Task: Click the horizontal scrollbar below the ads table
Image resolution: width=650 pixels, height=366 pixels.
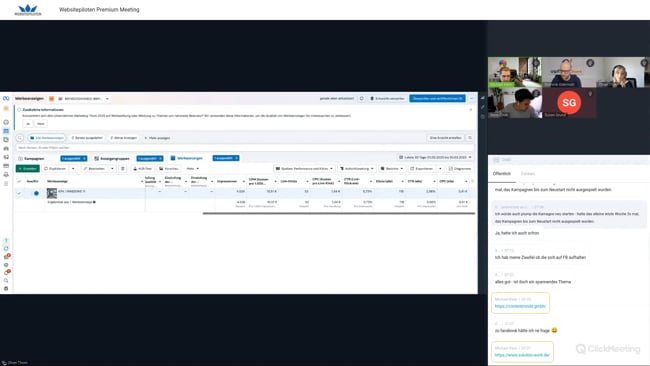Action: [339, 213]
